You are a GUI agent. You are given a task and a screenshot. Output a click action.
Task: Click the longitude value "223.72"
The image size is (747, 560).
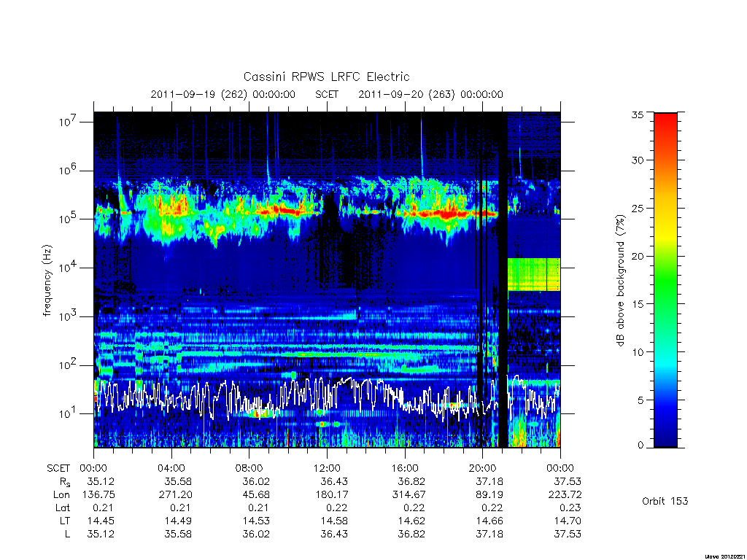(x=565, y=495)
